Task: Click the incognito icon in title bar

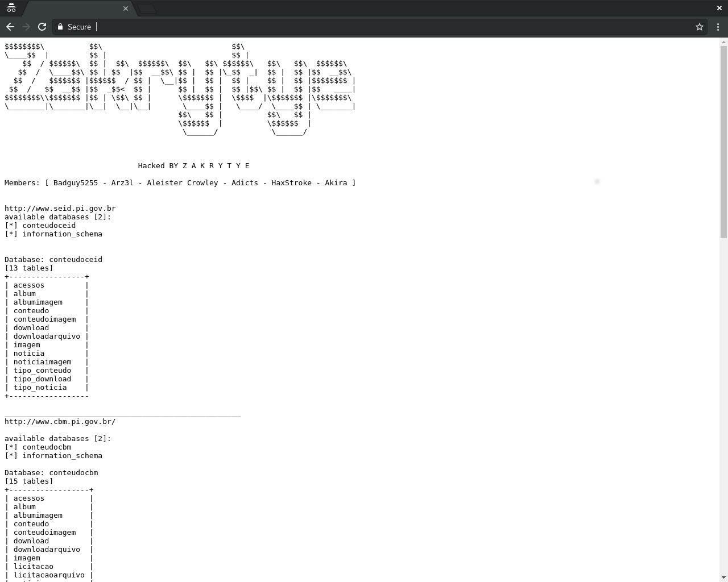Action: 11,8
